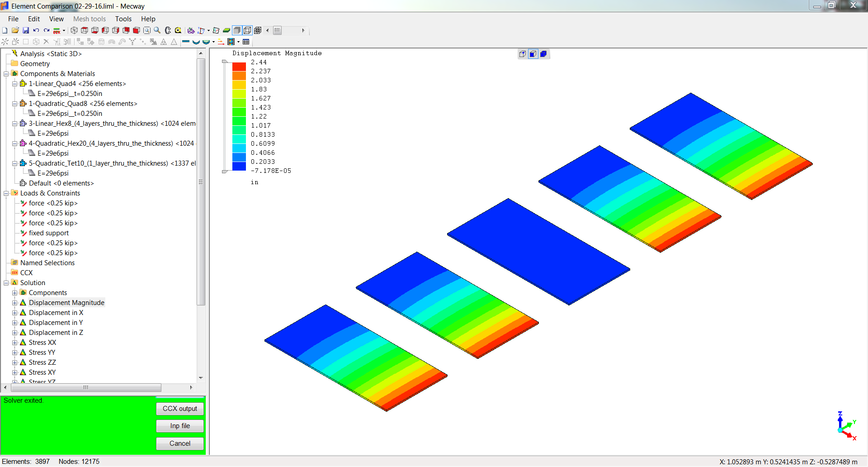Toggle the select nodes mode cube
Image resolution: width=868 pixels, height=467 pixels.
[523, 54]
